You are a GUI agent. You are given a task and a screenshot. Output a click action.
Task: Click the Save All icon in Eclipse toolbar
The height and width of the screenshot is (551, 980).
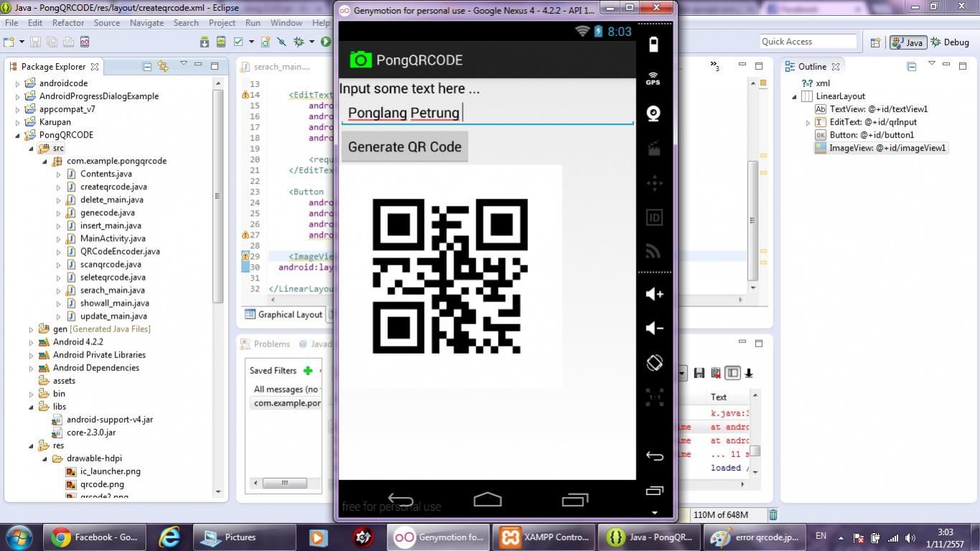pyautogui.click(x=52, y=42)
